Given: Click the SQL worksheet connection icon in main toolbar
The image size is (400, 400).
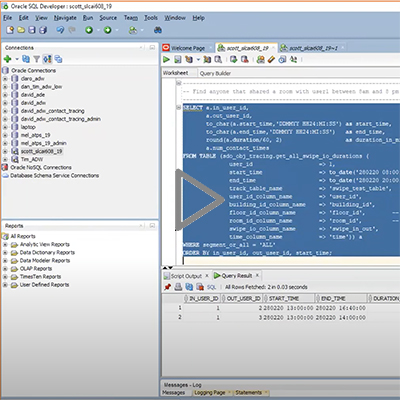Looking at the screenshot, I should [x=133, y=30].
